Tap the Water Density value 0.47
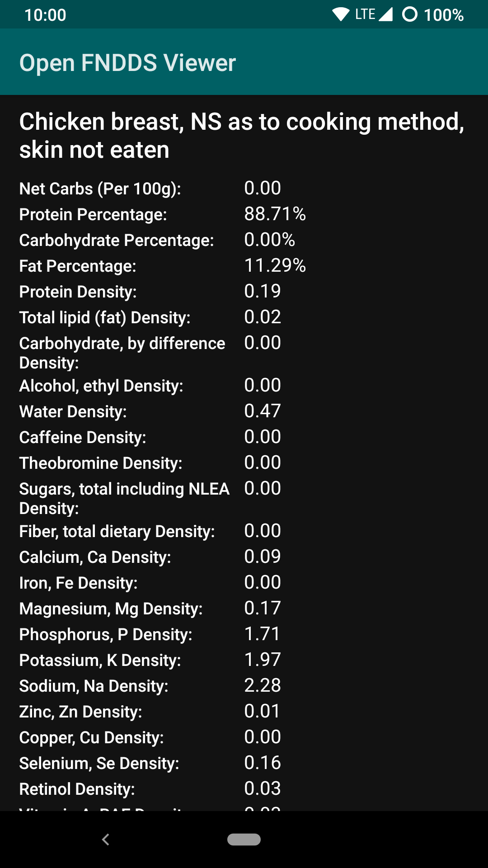The image size is (488, 868). 263,411
